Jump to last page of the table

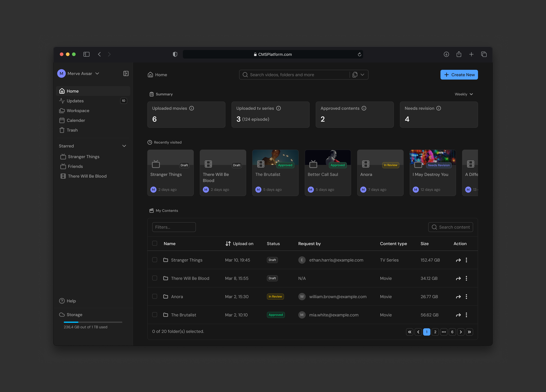[x=469, y=332]
